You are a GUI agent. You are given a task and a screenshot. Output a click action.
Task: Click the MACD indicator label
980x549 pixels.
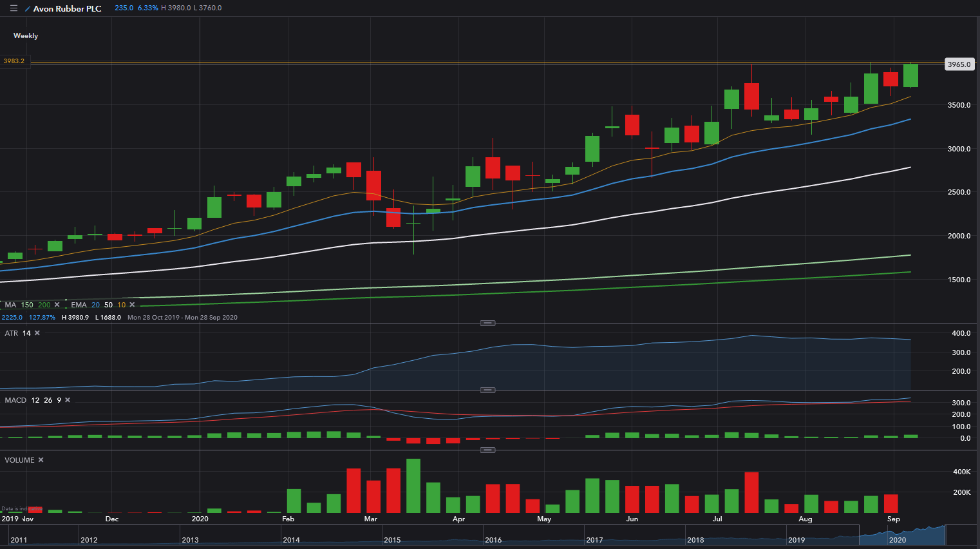tap(15, 400)
